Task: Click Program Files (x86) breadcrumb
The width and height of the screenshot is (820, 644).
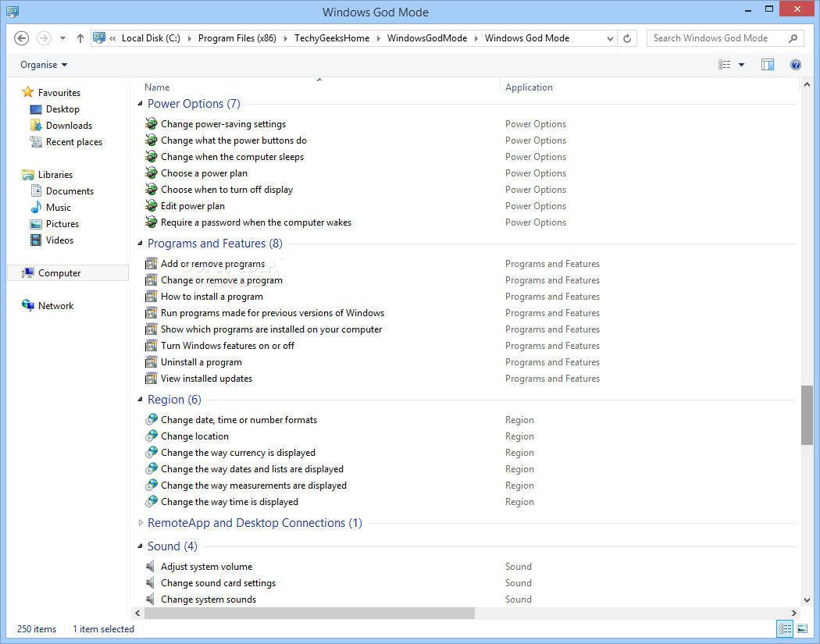Action: [x=237, y=38]
